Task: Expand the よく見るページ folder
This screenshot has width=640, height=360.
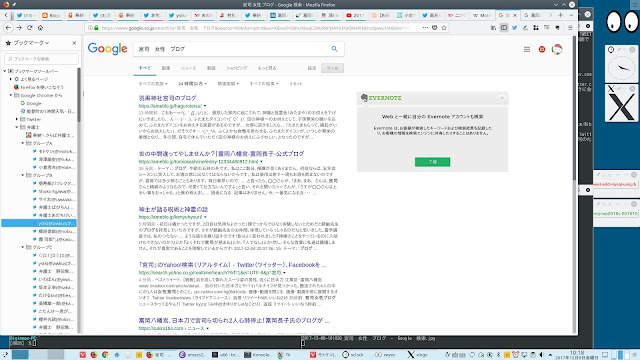Action: 11,79
